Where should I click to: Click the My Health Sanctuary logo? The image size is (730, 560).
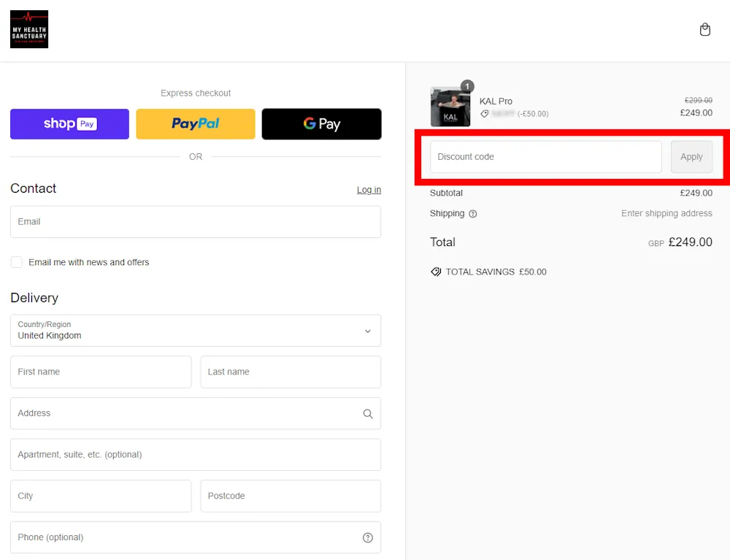(29, 29)
